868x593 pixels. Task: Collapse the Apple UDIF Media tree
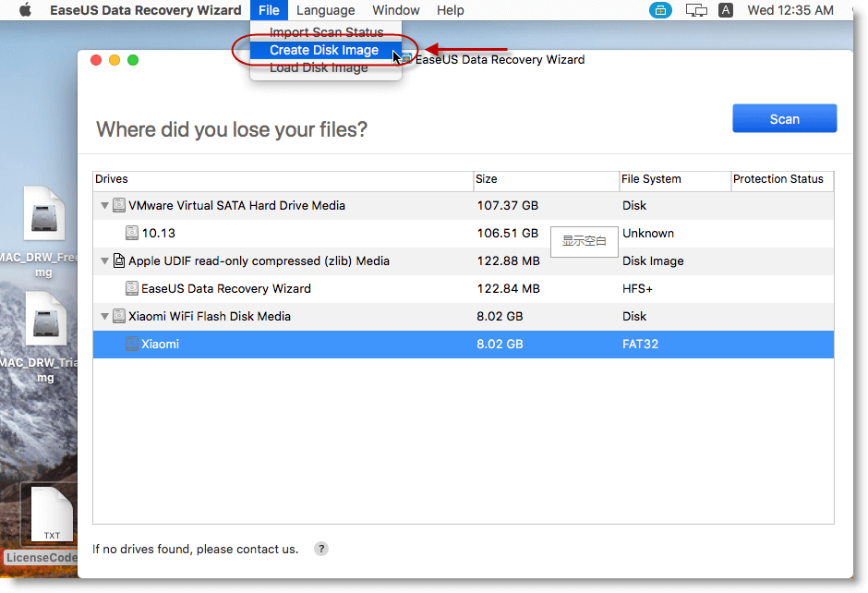[104, 260]
